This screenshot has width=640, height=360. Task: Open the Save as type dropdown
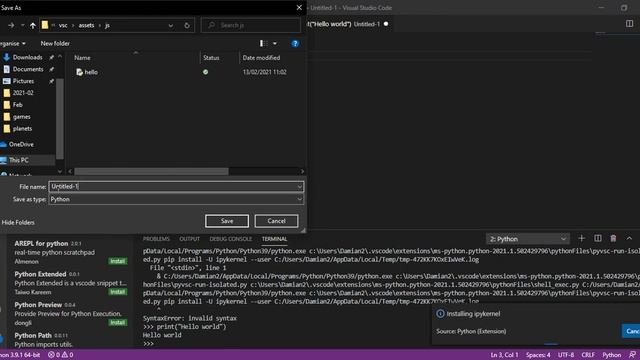pos(176,199)
